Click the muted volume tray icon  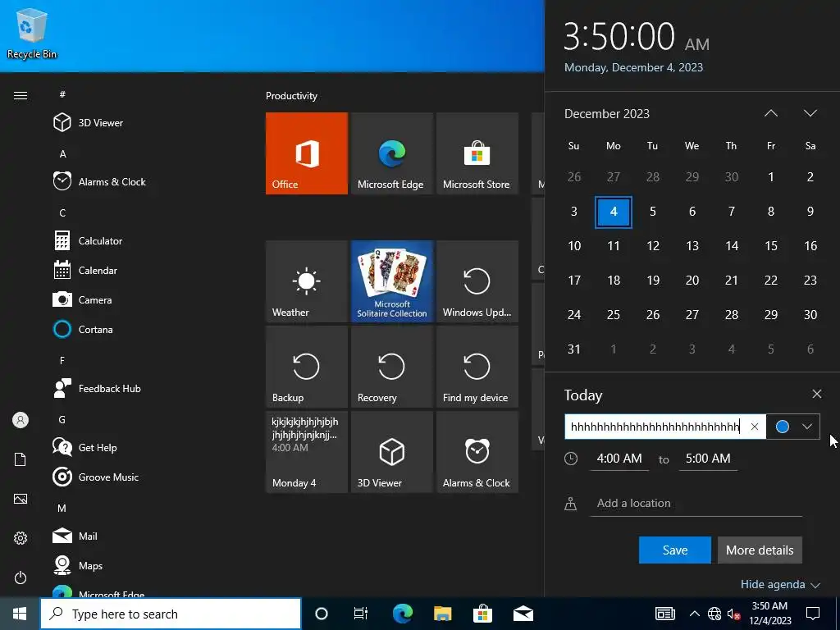coord(733,614)
